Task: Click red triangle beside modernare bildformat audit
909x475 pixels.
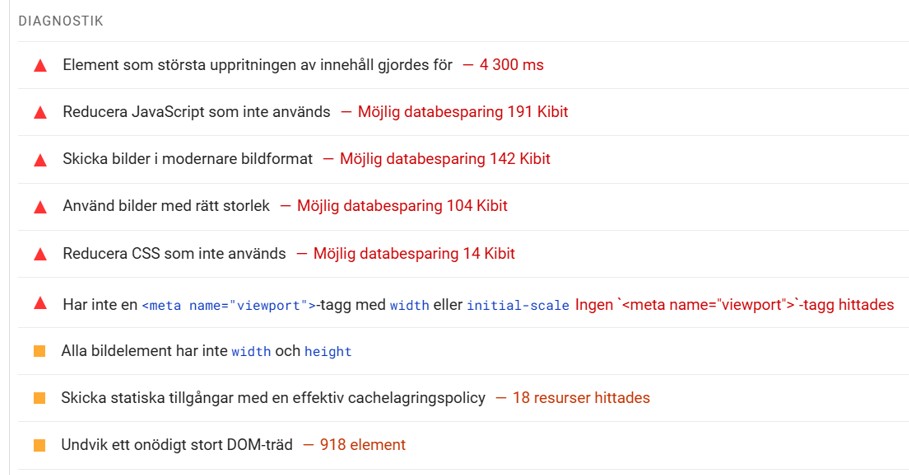Action: (40, 159)
